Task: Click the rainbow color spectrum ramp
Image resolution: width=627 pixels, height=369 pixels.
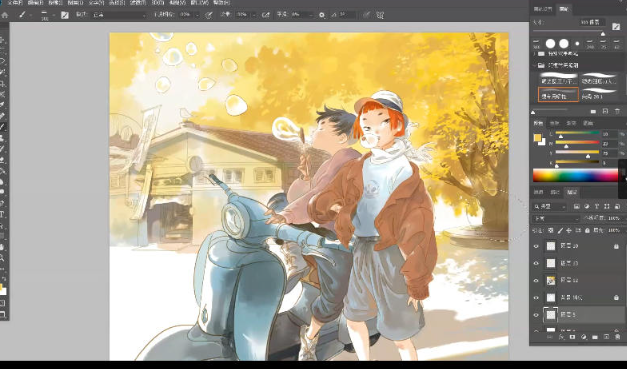Action: [575, 175]
